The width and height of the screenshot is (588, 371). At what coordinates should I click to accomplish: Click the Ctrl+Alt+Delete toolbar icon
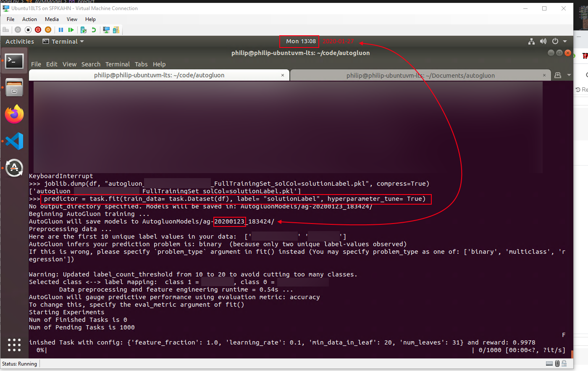coord(6,30)
